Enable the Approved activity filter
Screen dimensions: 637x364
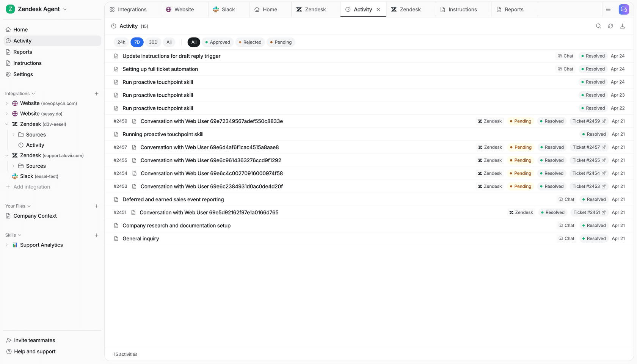point(218,42)
